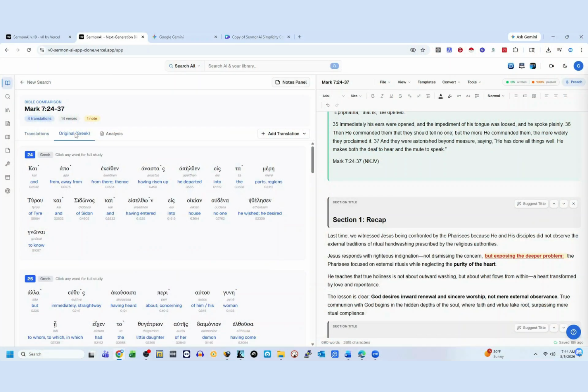The width and height of the screenshot is (588, 392).
Task: Open the Add Translation dropdown
Action: pyautogui.click(x=283, y=133)
